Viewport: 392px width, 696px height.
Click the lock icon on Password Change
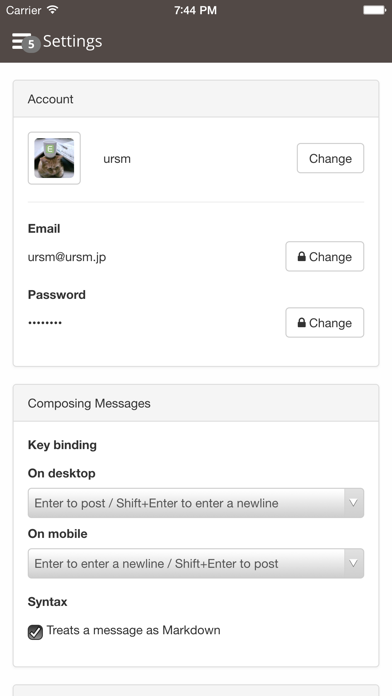[x=301, y=322]
